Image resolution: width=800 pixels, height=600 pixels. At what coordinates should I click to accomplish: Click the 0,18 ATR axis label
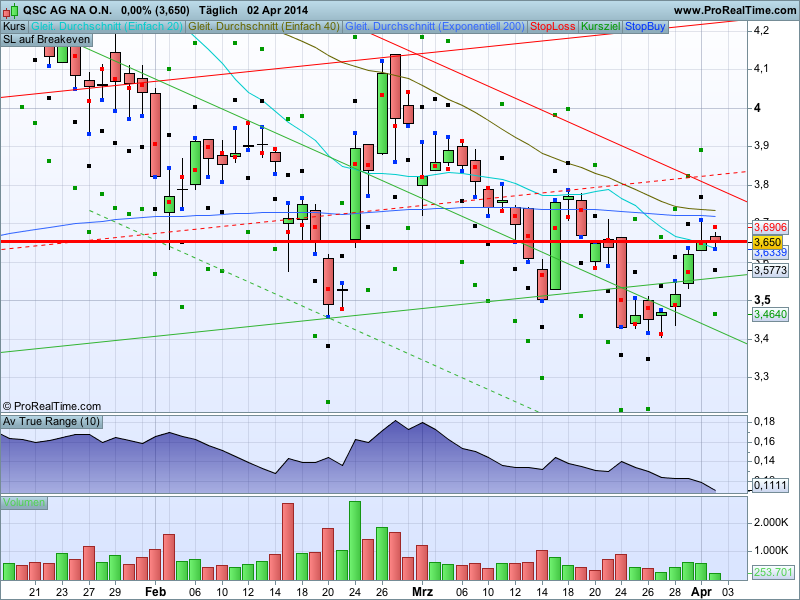[x=764, y=421]
